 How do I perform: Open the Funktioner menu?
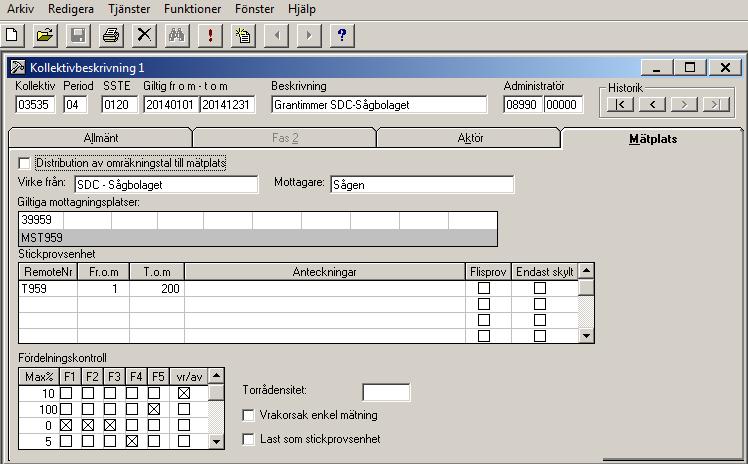(192, 9)
